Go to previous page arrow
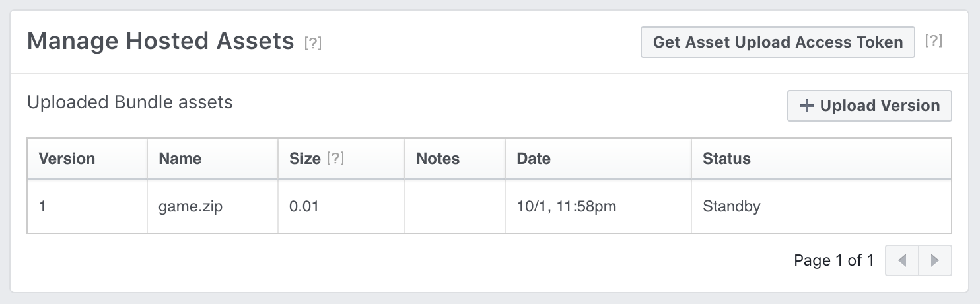This screenshot has height=304, width=980. (902, 260)
